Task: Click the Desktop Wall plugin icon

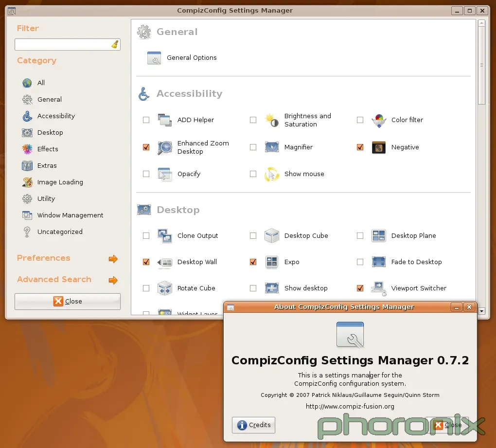Action: tap(164, 262)
